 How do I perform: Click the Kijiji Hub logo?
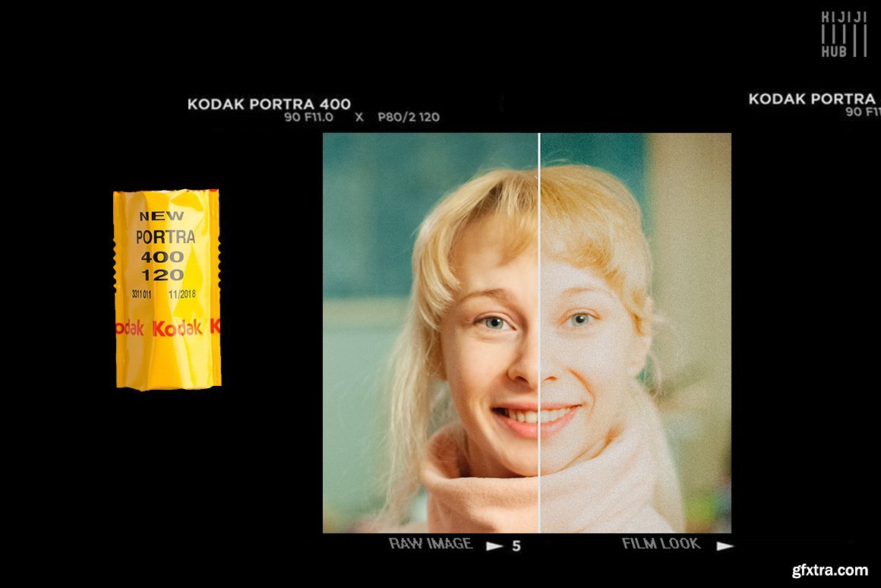pyautogui.click(x=843, y=34)
